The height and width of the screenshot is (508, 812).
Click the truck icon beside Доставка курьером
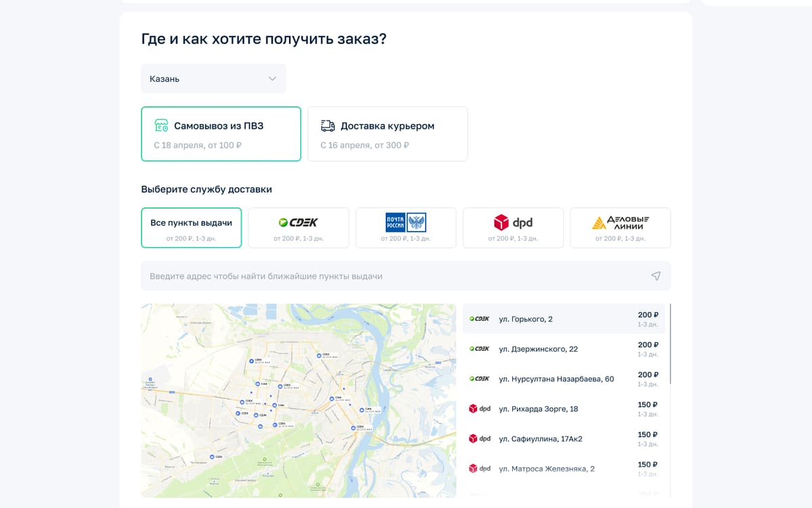coord(328,125)
